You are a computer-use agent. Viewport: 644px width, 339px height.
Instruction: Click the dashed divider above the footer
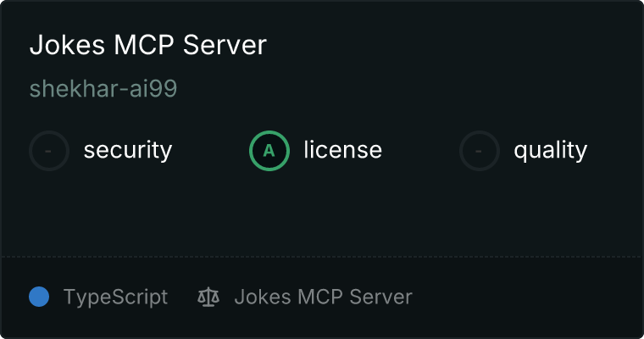(x=322, y=256)
